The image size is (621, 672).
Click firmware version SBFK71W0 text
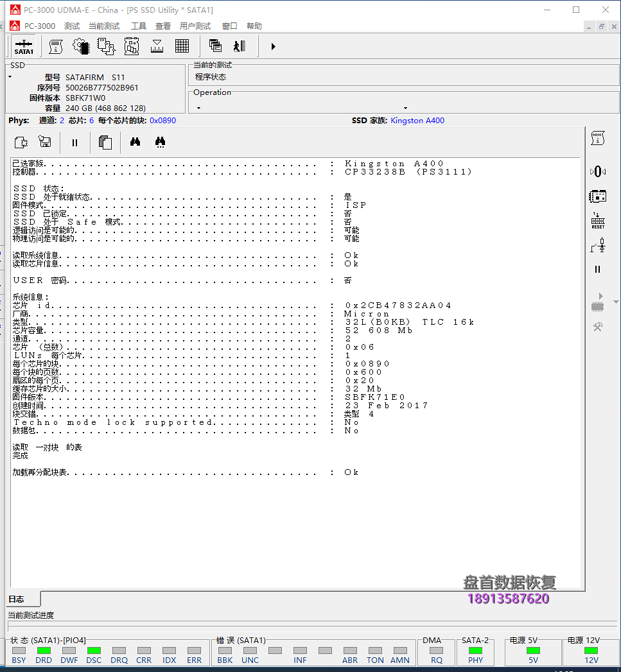(x=85, y=98)
